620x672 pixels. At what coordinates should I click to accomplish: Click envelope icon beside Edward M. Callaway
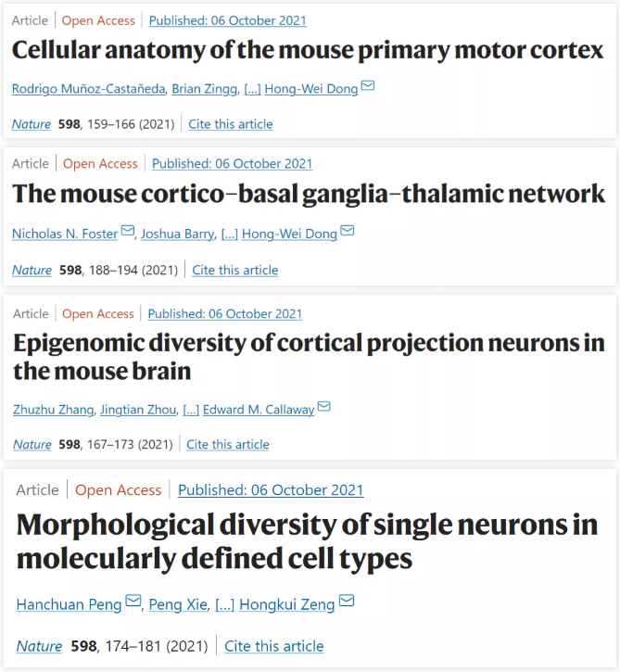tap(324, 408)
